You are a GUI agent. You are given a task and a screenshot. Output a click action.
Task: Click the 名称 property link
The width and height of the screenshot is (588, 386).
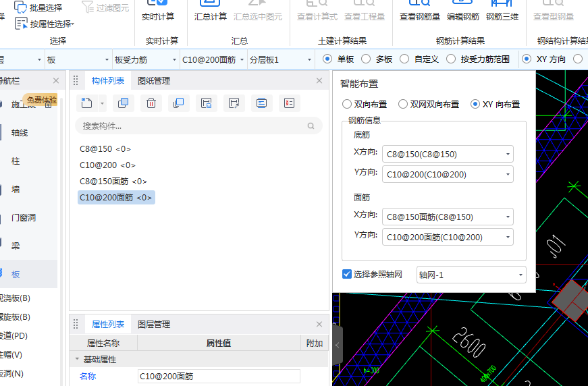(88, 376)
